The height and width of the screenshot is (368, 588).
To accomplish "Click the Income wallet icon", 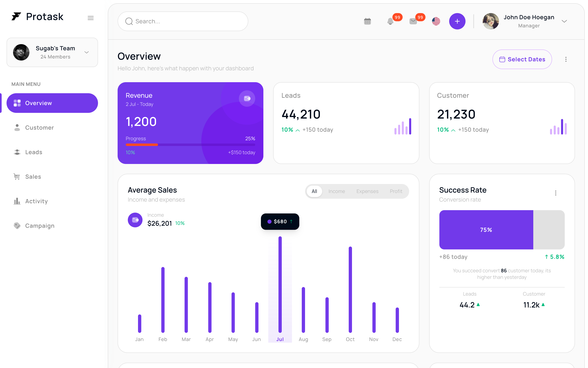I will click(135, 220).
